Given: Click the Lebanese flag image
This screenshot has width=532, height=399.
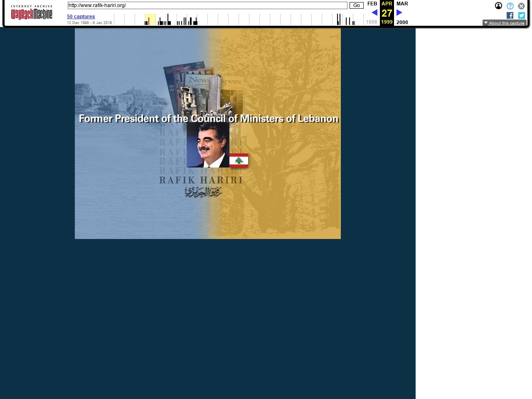Looking at the screenshot, I should click(x=239, y=160).
